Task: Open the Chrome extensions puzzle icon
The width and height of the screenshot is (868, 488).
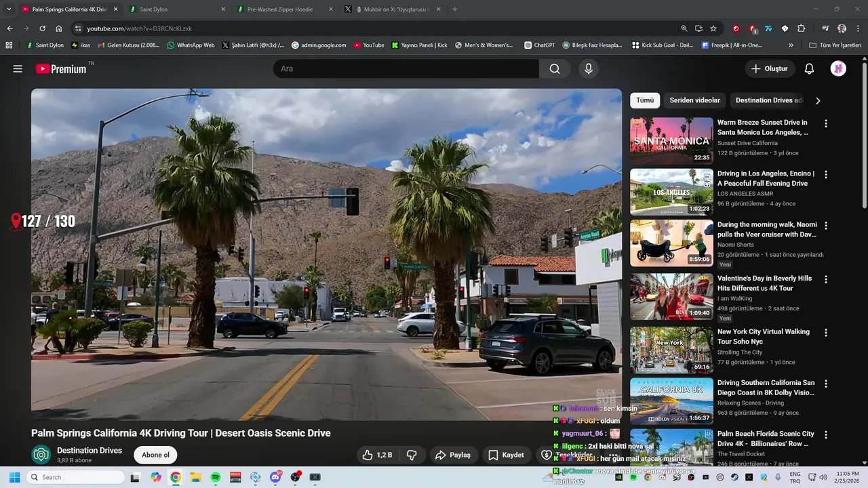Action: (x=801, y=28)
